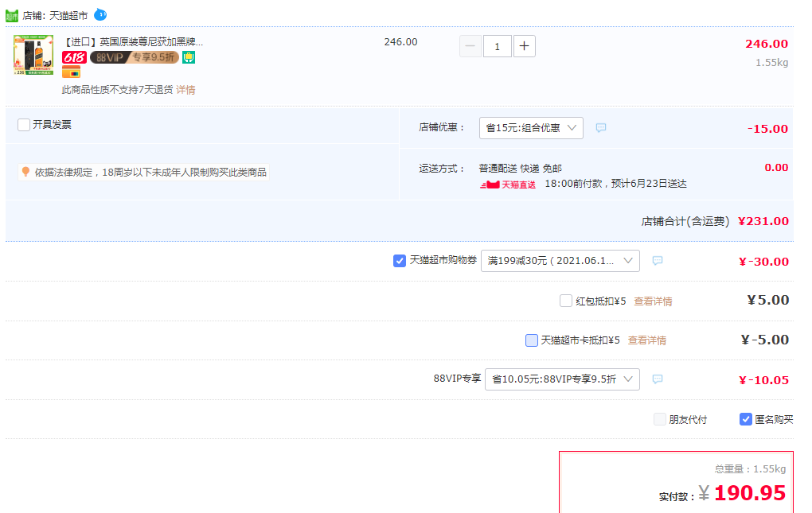Click the green shield guarantee icon
This screenshot has width=812, height=513.
(x=189, y=57)
